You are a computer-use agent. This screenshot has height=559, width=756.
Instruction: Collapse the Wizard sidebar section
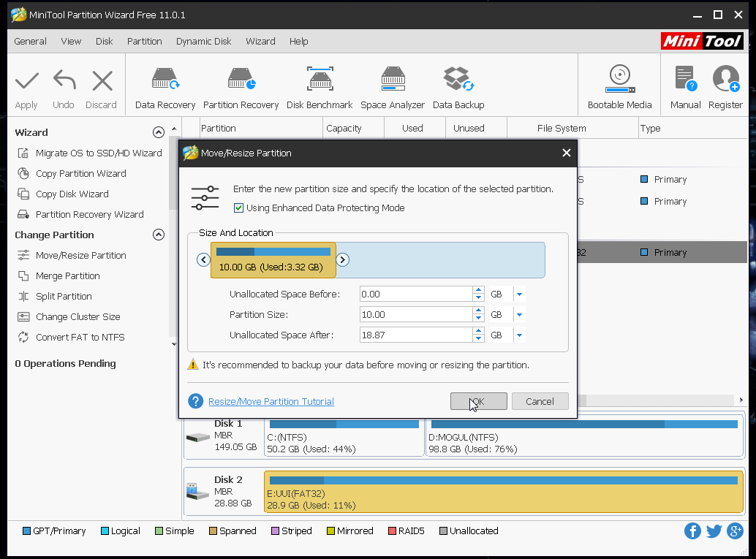158,132
